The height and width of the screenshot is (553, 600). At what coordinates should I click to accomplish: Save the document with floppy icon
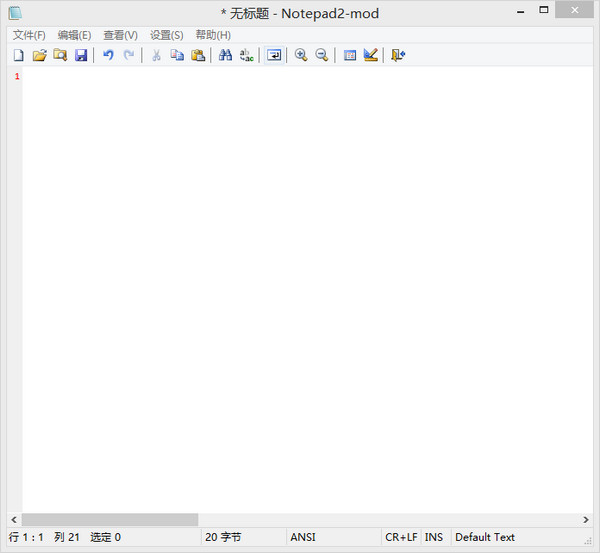[81, 55]
